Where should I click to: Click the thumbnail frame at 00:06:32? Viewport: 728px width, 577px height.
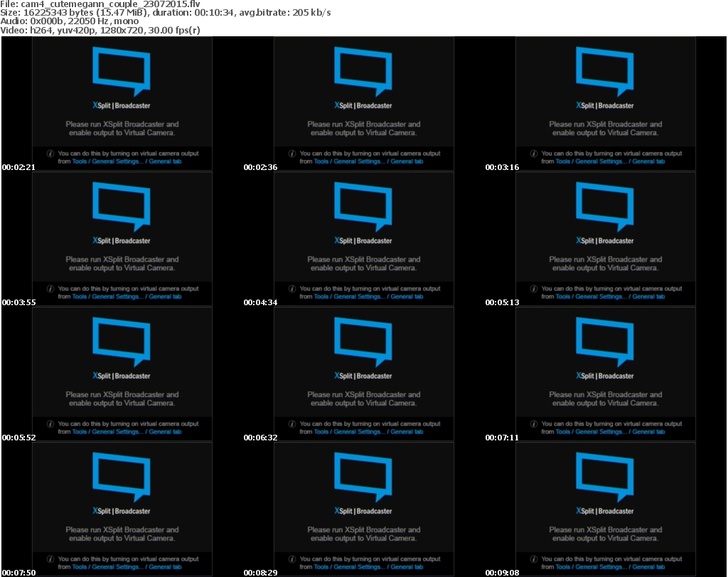click(x=363, y=374)
